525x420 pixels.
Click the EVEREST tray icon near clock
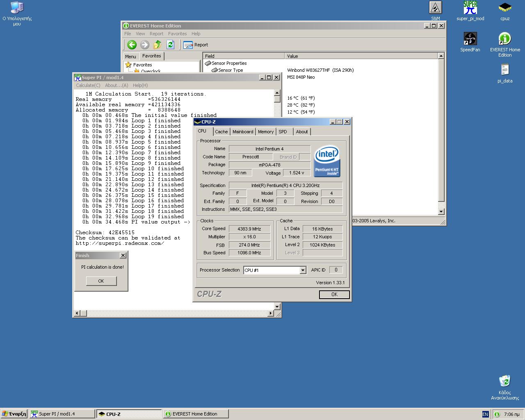[x=497, y=414]
